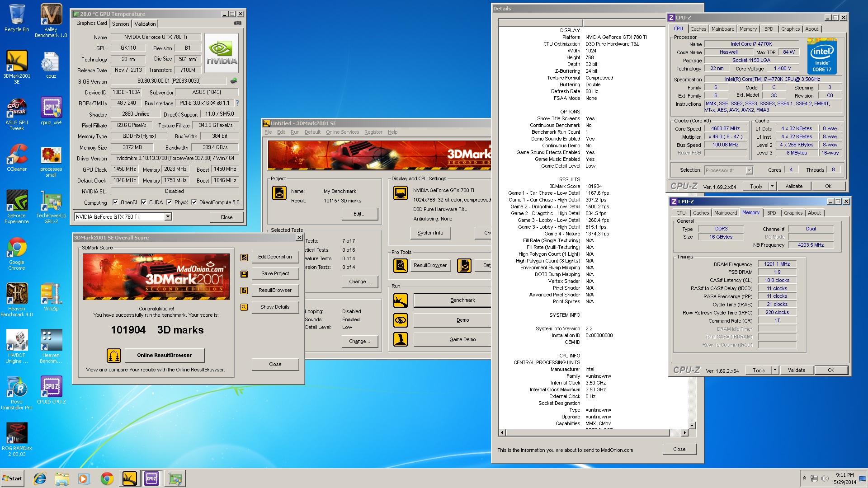Toggle DirectCompute 5.0 checkbox
This screenshot has height=488, width=868.
194,202
